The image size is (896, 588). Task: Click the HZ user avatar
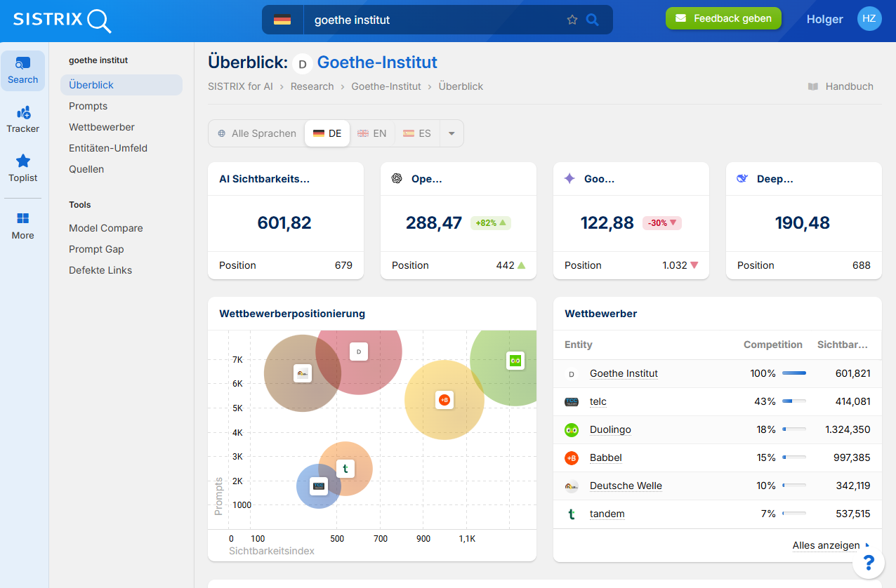click(869, 18)
